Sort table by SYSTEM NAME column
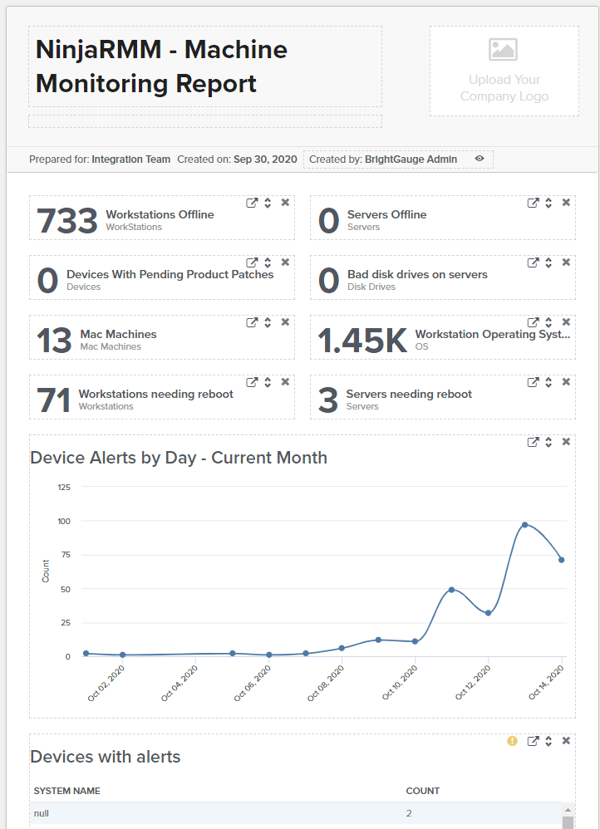Screen dimensions: 600x829 click(x=67, y=791)
